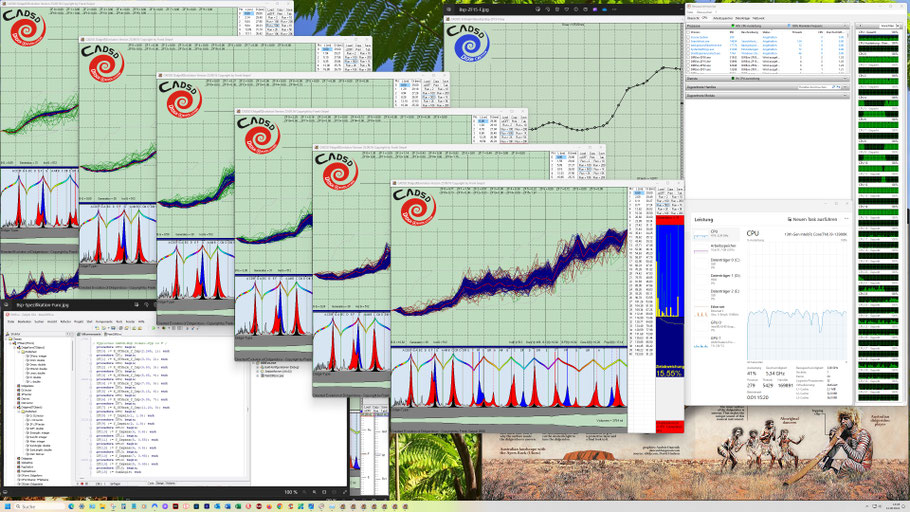This screenshot has width=910, height=512.
Task: Click fit-to-window icon in Bsp-Spezifikation viewer
Action: [324, 492]
